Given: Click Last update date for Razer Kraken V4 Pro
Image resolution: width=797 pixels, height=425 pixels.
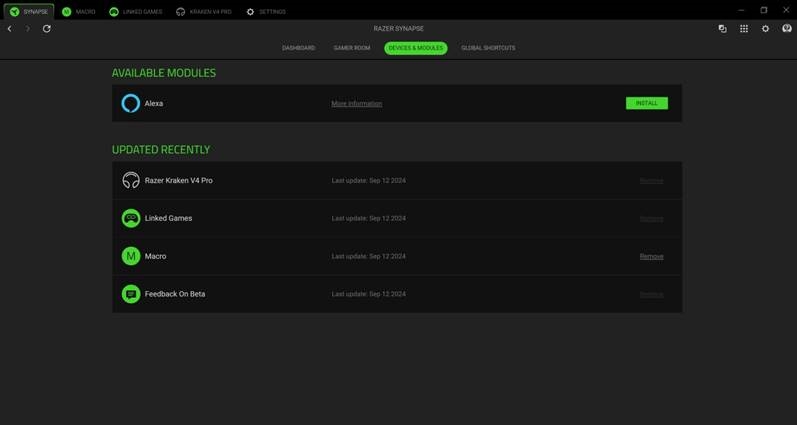Looking at the screenshot, I should [x=369, y=180].
